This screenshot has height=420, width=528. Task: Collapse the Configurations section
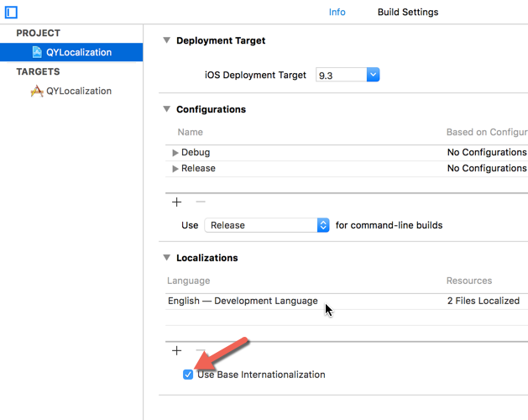[167, 109]
